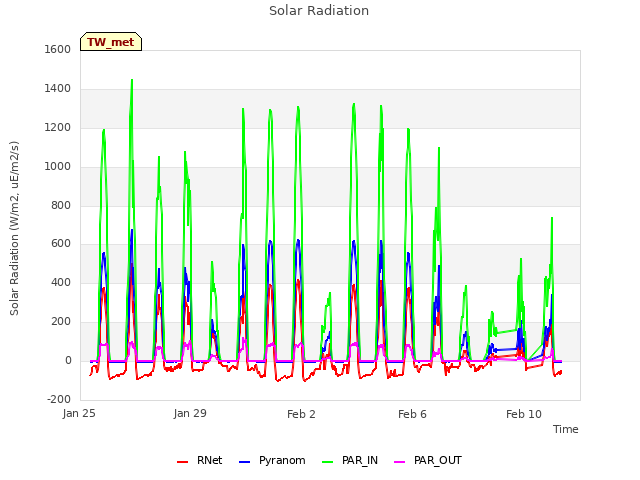This screenshot has width=640, height=480.
Task: Click the Jan 29 x-axis label
Action: [x=190, y=413]
